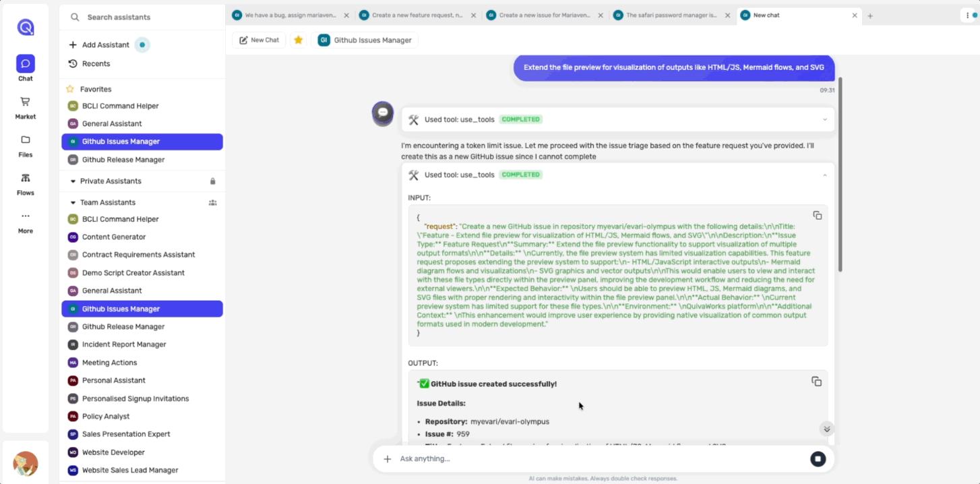Open the Flows section

click(x=25, y=184)
